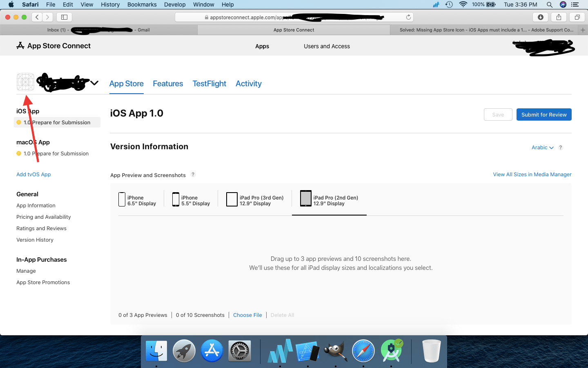Open Version History in sidebar

click(35, 240)
